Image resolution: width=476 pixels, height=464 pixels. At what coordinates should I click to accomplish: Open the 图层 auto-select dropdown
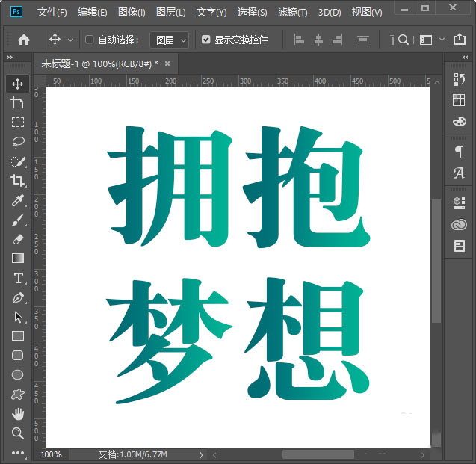tap(170, 40)
